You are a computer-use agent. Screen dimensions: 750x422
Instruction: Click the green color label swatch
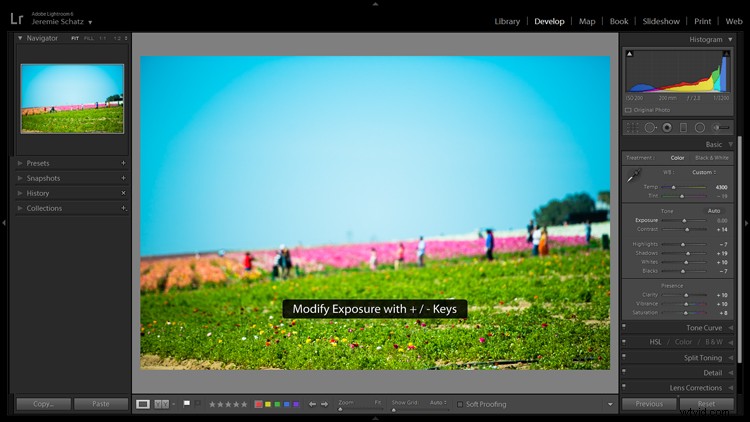277,404
